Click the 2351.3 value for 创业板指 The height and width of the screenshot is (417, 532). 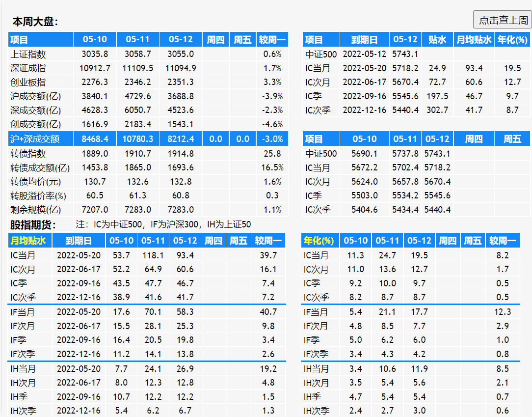click(181, 82)
